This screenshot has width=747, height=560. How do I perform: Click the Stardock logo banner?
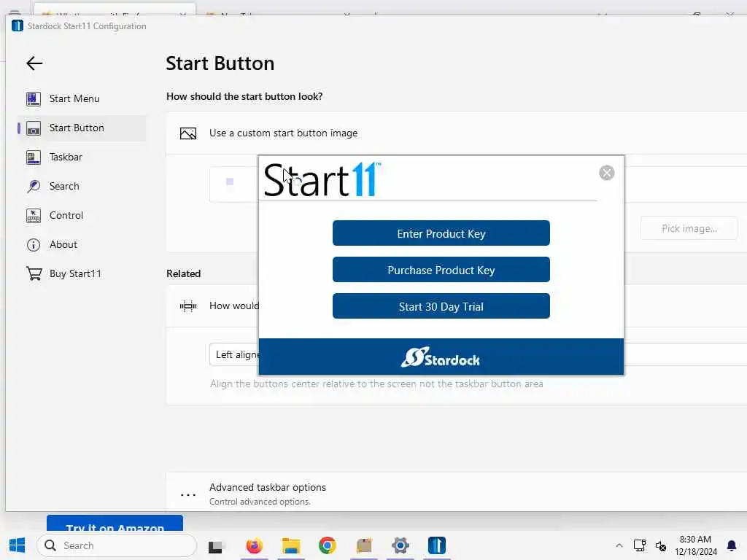click(441, 357)
